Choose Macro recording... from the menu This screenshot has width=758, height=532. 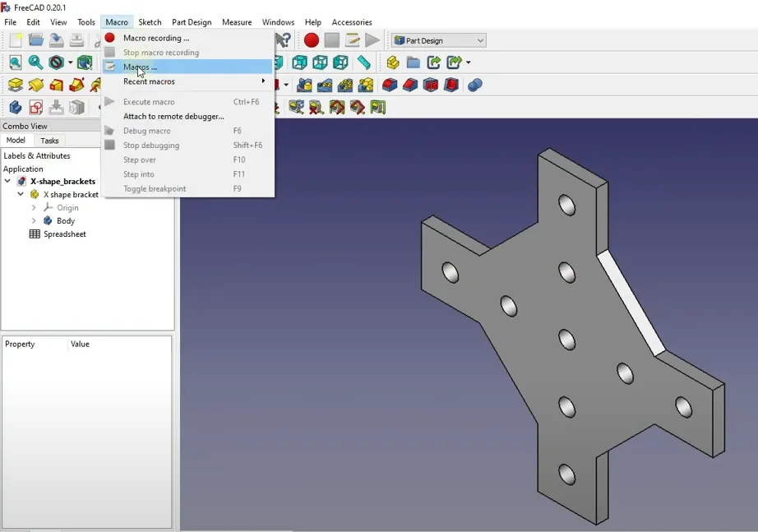click(x=156, y=38)
